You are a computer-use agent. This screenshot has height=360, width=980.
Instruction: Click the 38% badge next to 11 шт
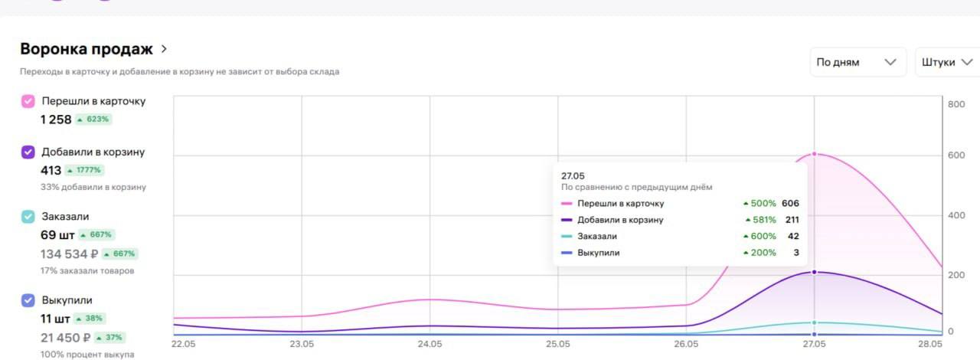90,318
